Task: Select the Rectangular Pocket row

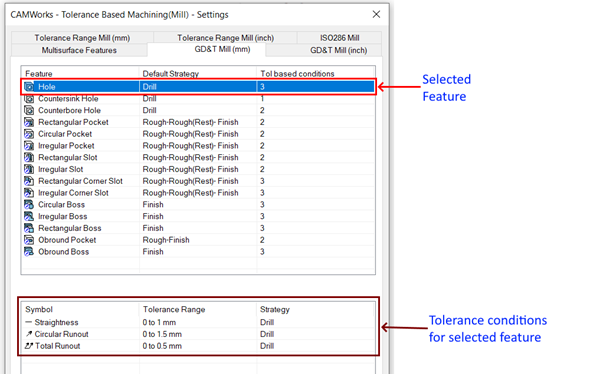Action: click(198, 122)
